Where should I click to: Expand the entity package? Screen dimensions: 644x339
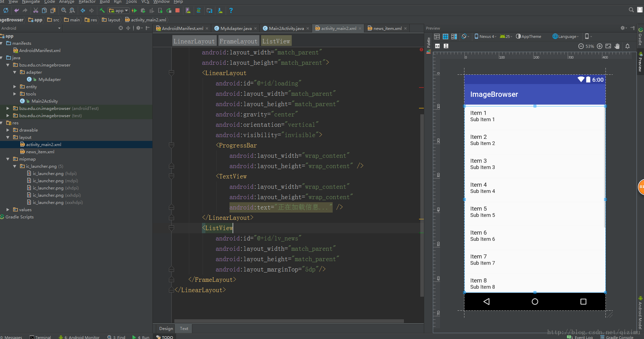click(15, 87)
